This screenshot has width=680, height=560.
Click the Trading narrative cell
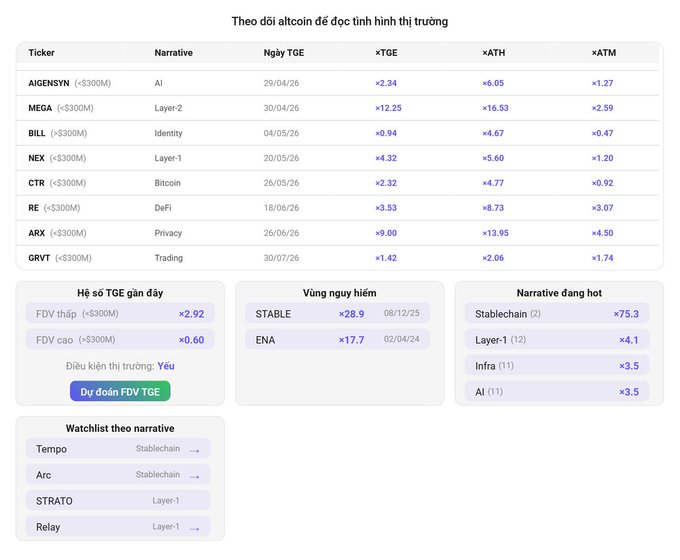[168, 258]
